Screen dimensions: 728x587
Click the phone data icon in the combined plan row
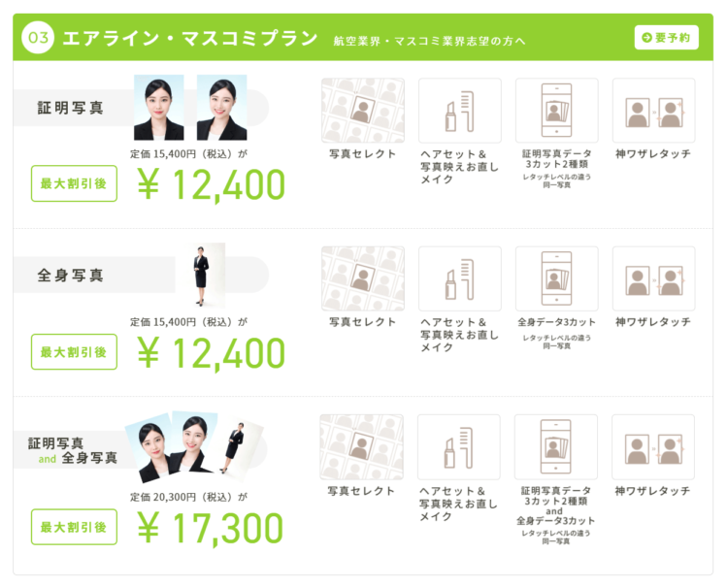[x=556, y=447]
